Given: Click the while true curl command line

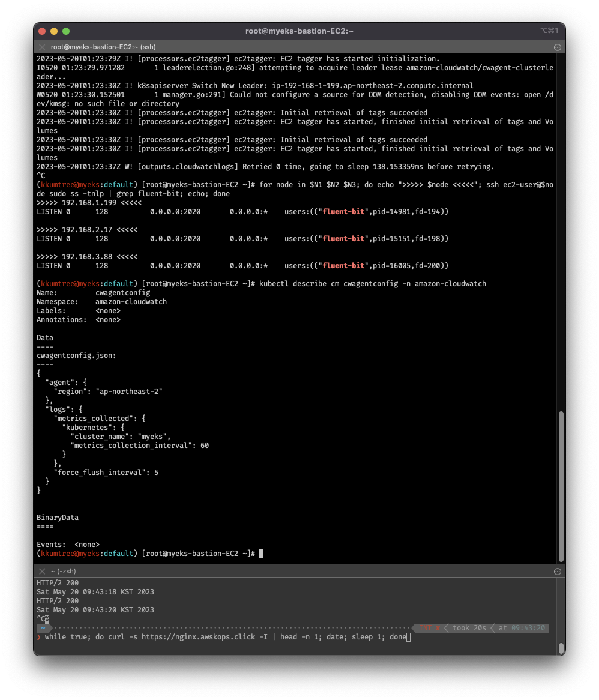Looking at the screenshot, I should (225, 637).
